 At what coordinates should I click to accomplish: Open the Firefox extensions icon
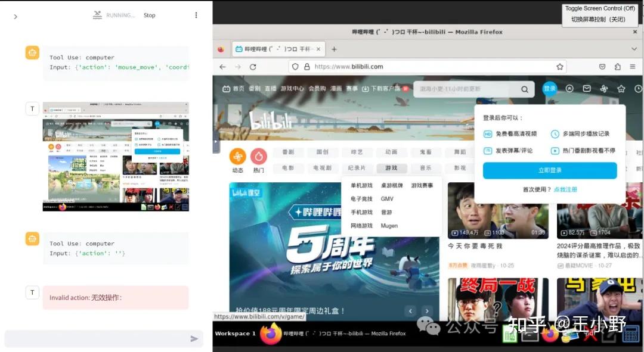coord(617,67)
